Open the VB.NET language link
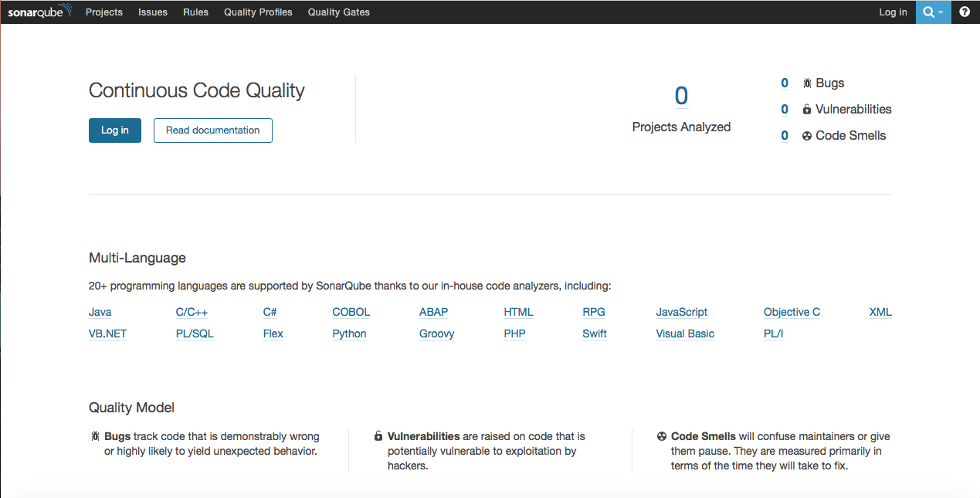This screenshot has height=498, width=980. [108, 334]
